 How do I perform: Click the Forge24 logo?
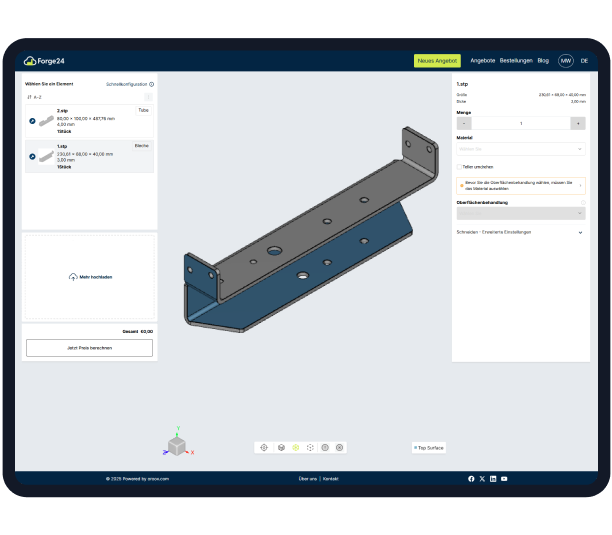pyautogui.click(x=47, y=61)
